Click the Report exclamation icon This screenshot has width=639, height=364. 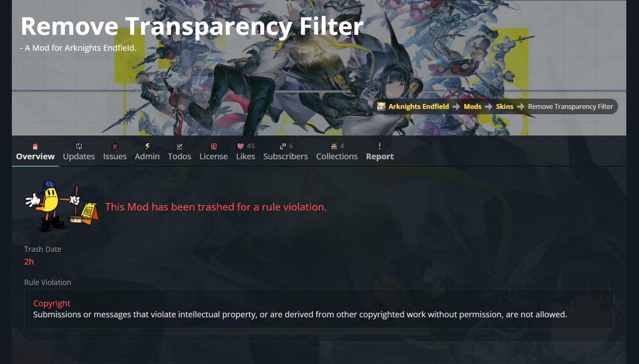tap(380, 146)
